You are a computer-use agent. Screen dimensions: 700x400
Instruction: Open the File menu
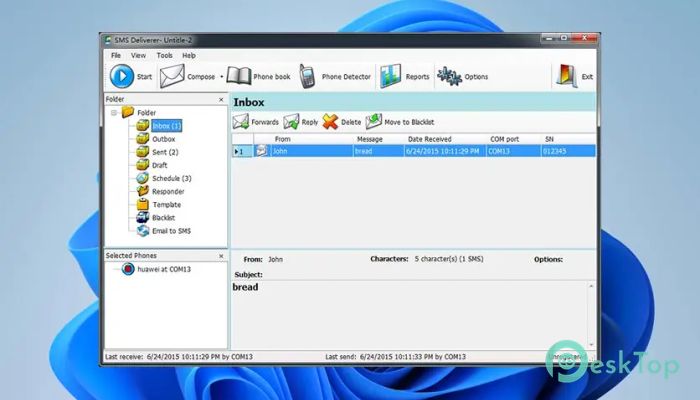pyautogui.click(x=116, y=55)
